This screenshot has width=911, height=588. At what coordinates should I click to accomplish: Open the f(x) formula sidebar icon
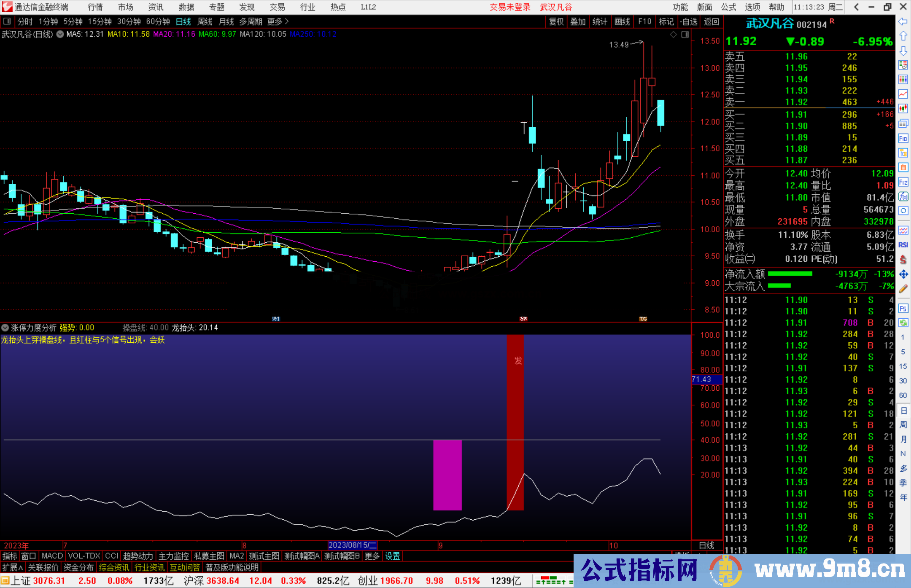[903, 196]
